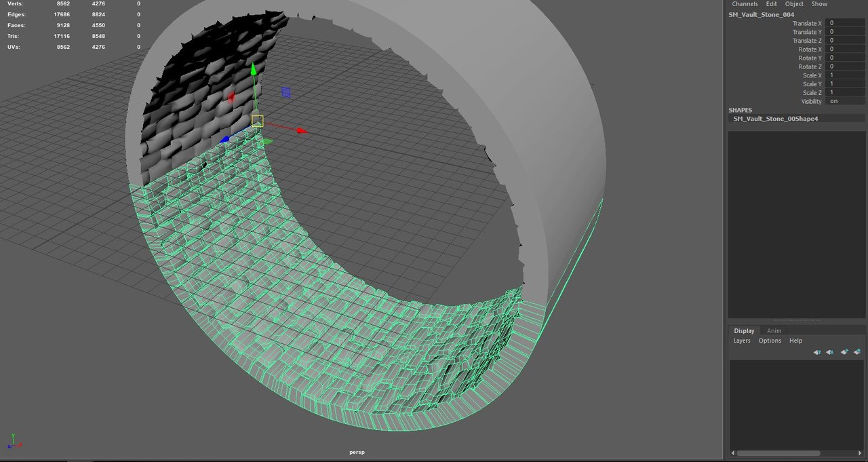Click the Scale X value field
The image size is (868, 462).
tap(844, 75)
